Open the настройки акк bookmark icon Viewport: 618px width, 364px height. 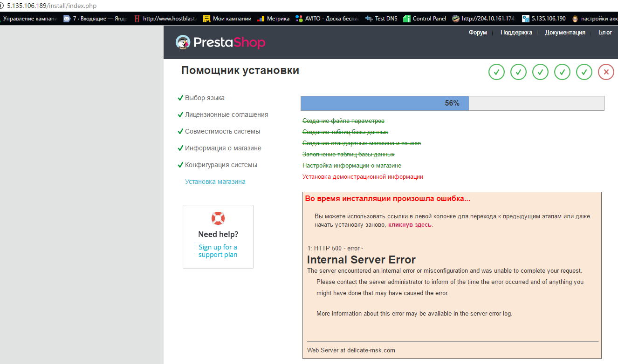point(575,19)
